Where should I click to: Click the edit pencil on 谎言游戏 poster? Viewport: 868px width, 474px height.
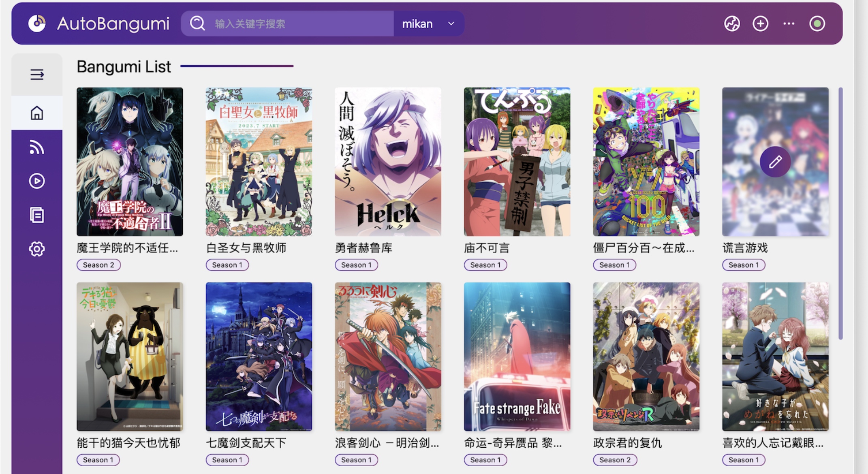[775, 162]
